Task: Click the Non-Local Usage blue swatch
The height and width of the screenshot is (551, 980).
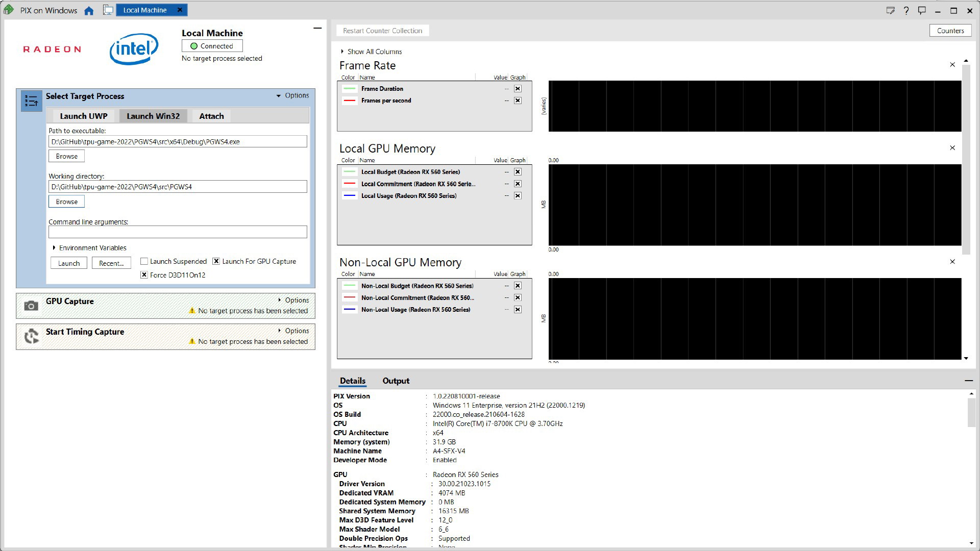Action: [x=350, y=310]
